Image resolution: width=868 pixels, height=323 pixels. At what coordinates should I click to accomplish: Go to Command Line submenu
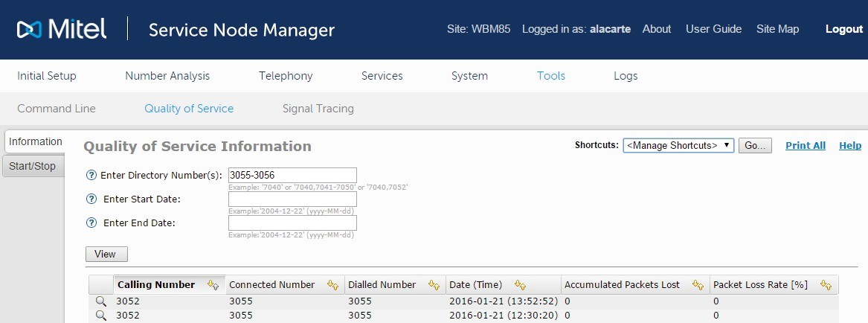click(57, 109)
